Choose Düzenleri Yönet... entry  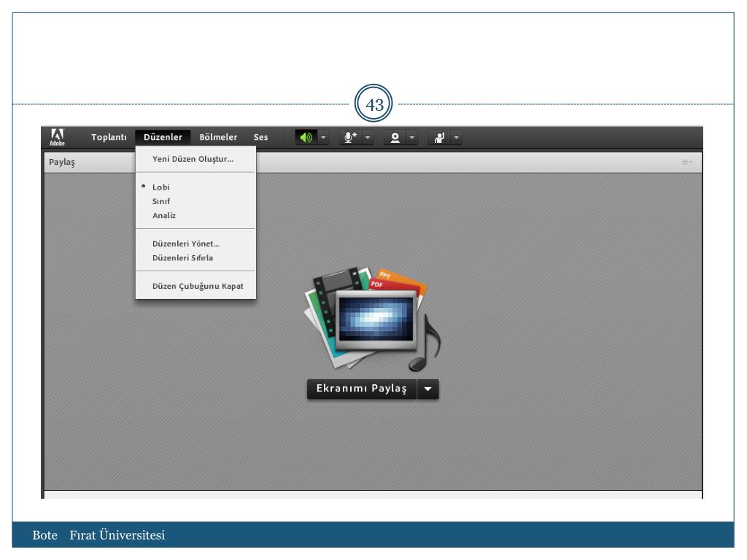[x=196, y=244]
